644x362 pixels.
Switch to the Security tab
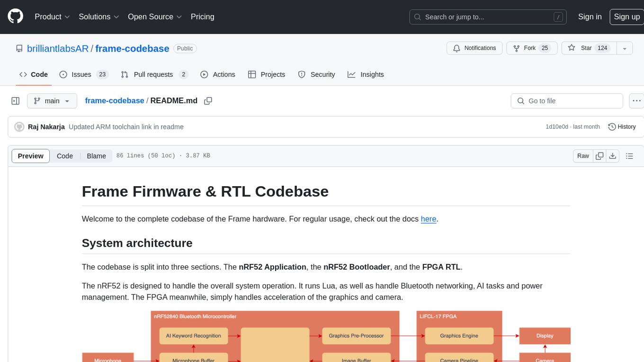[x=316, y=74]
